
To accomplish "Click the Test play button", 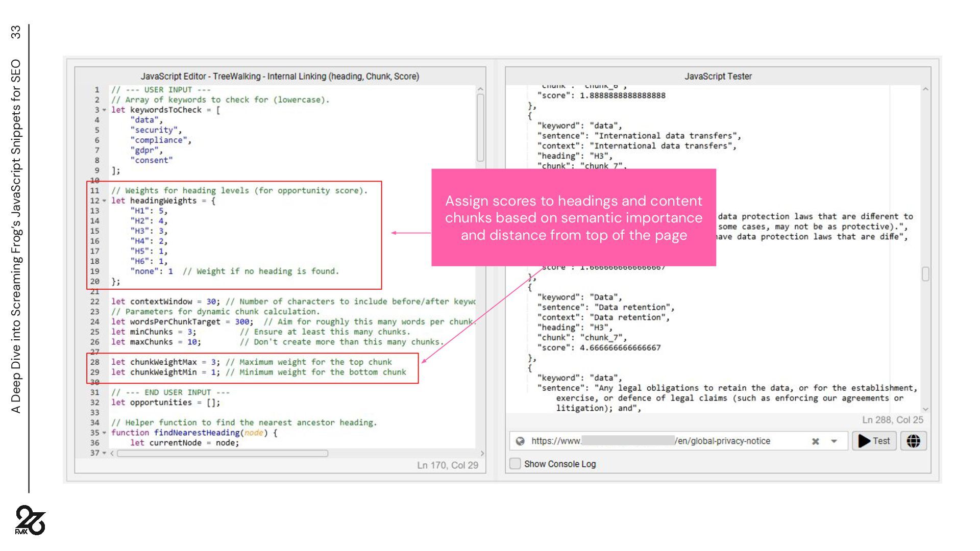I will (874, 441).
